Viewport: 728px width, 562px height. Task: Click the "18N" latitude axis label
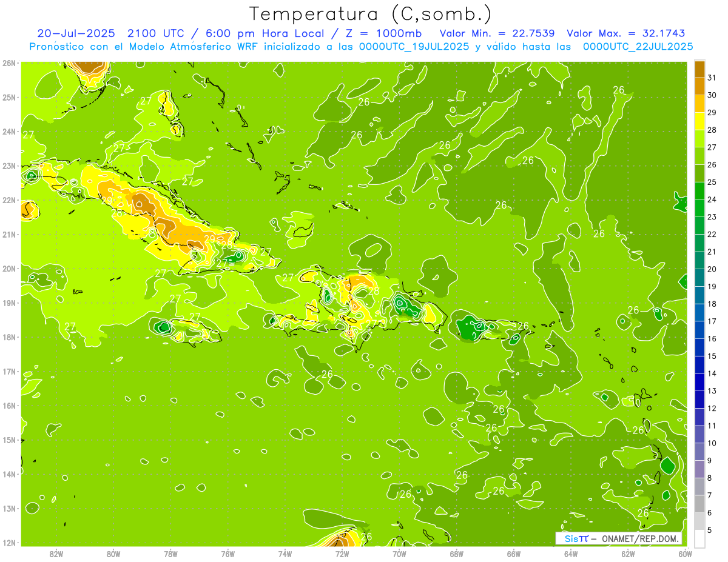click(x=9, y=337)
